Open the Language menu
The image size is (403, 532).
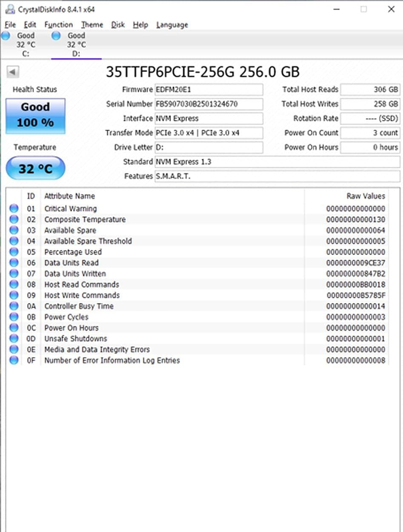pos(172,25)
